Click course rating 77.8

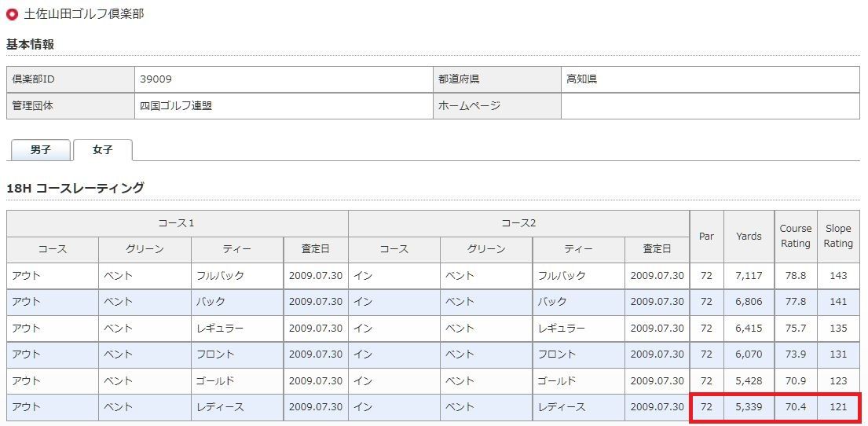(796, 302)
